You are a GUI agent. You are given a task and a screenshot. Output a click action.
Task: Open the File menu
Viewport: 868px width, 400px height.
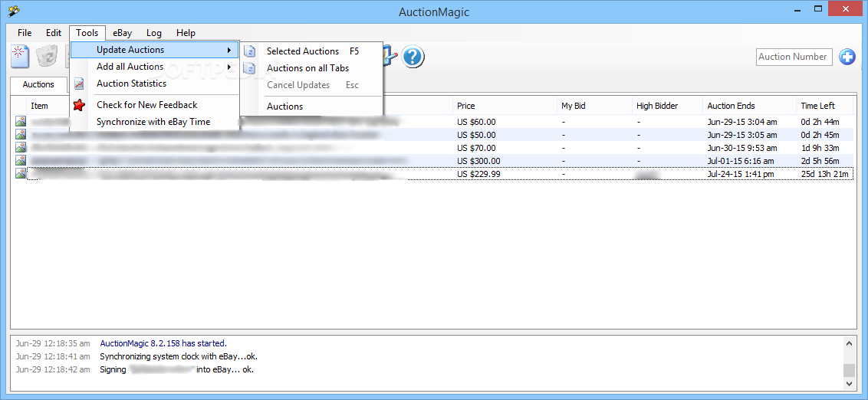[25, 33]
